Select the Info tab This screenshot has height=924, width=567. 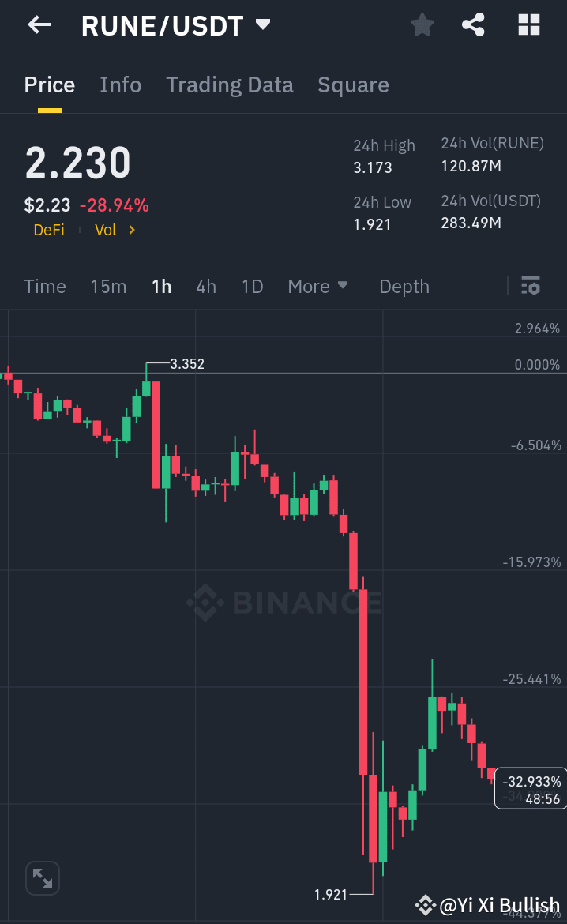[120, 85]
